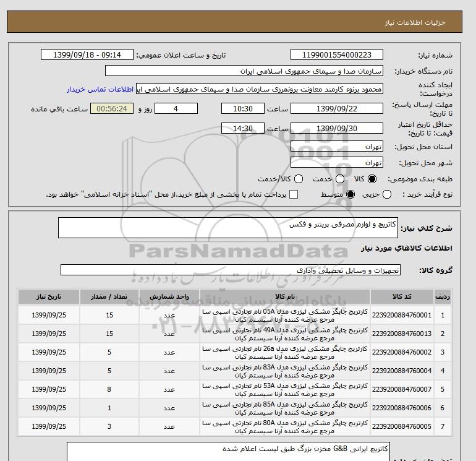The height and width of the screenshot is (461, 476).
Task: Click the request creator field محمود برنوء
Action: [260, 89]
